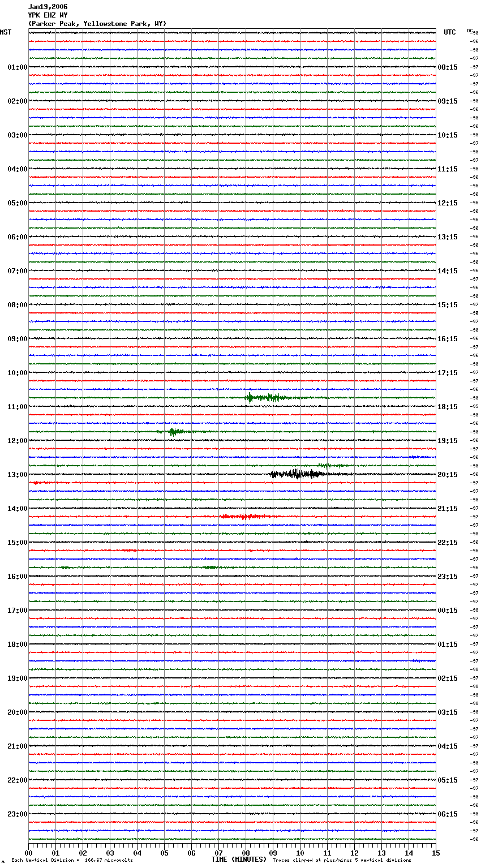
Task: Click the "04:00" MST hour label
Action: [x=17, y=169]
